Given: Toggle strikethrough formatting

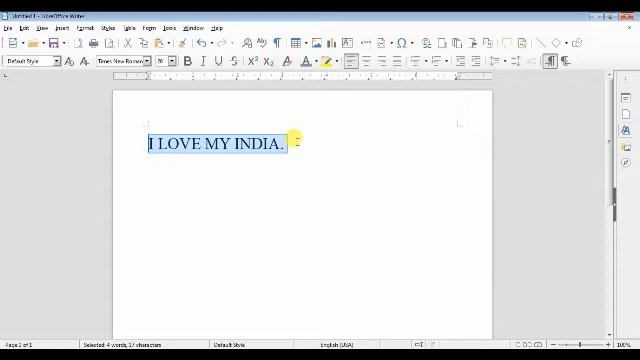Looking at the screenshot, I should (x=234, y=61).
